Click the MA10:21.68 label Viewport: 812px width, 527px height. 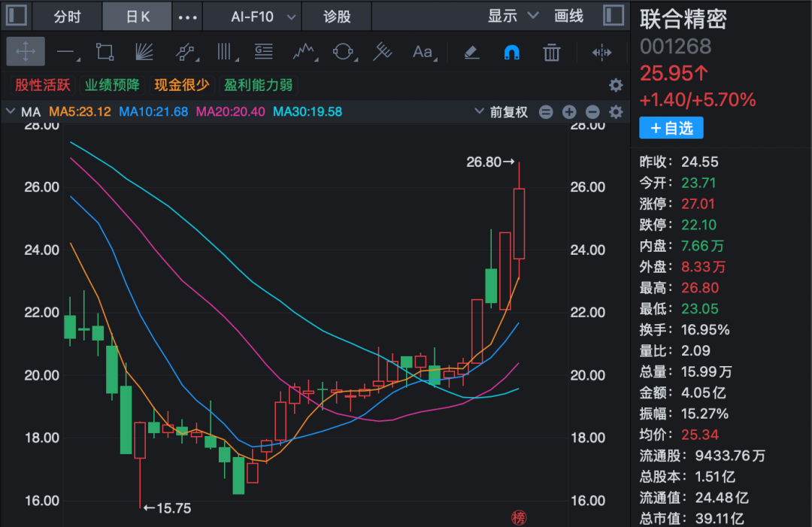point(153,112)
